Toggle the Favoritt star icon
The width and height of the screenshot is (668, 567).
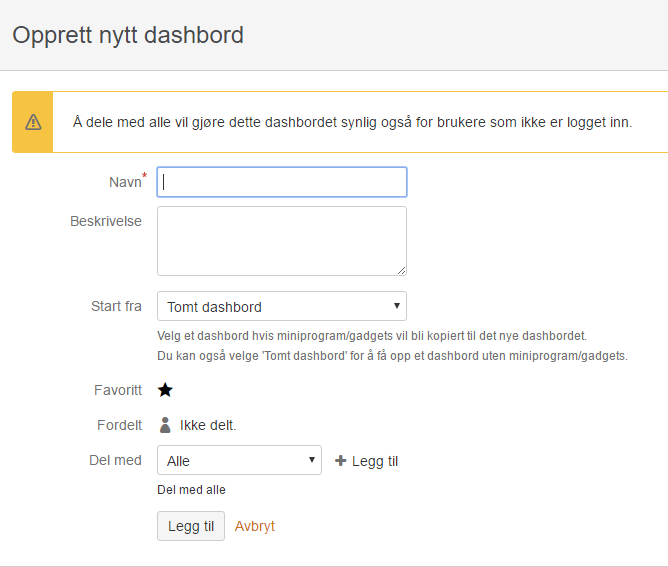165,390
